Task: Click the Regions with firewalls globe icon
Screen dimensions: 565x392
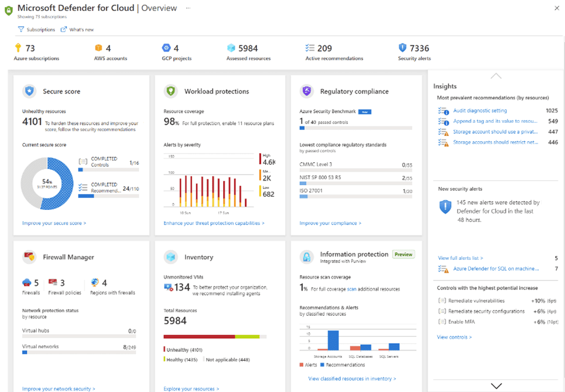Action: point(95,282)
